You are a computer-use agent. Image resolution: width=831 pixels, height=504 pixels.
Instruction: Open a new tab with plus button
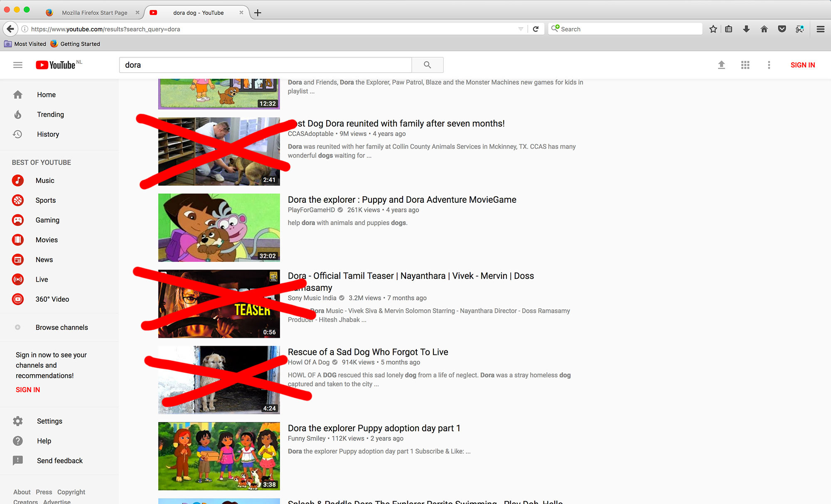[x=258, y=13]
